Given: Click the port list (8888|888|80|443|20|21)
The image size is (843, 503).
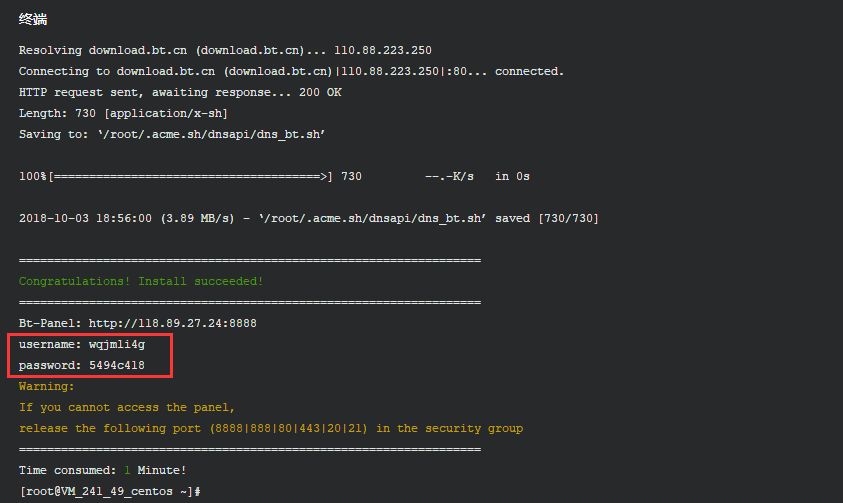Looking at the screenshot, I should 289,428.
